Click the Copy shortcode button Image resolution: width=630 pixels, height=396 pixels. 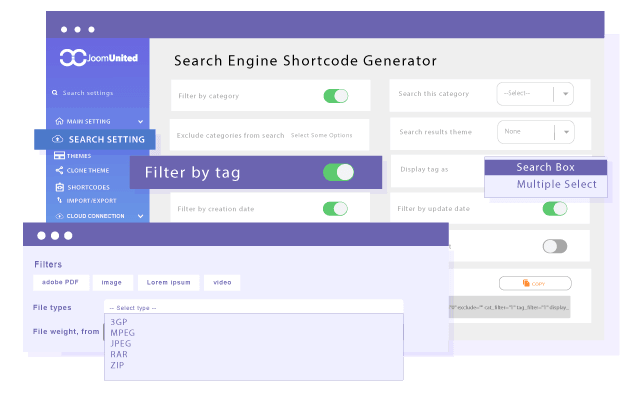[535, 283]
